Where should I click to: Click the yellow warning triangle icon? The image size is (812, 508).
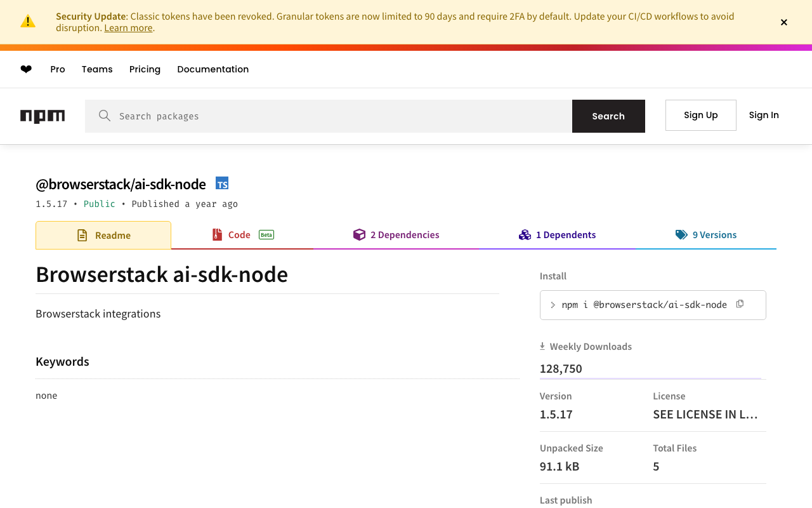coord(28,22)
